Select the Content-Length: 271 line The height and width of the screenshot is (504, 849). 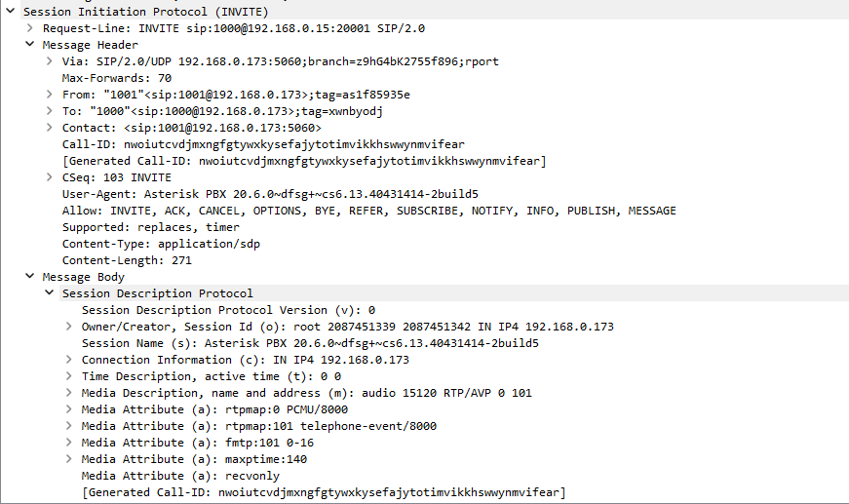coord(127,260)
